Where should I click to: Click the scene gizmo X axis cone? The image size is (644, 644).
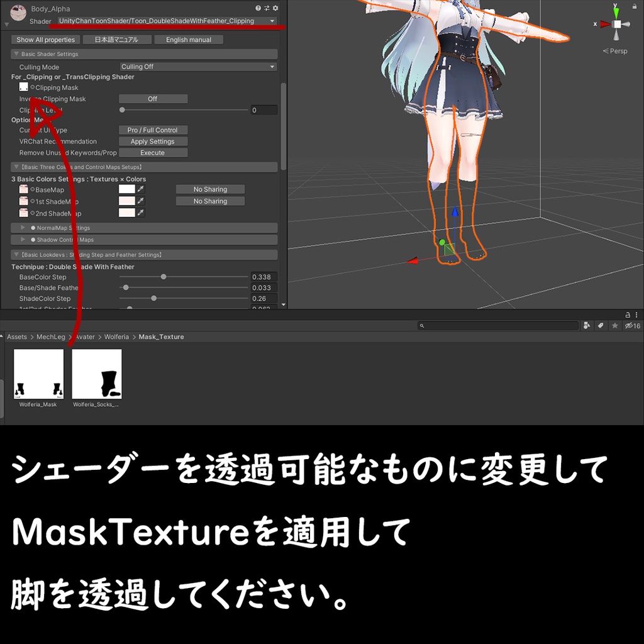pos(605,25)
